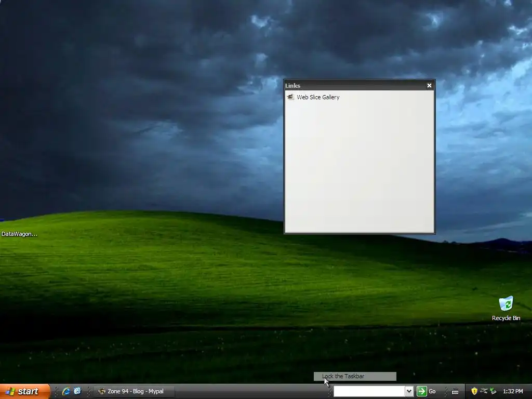This screenshot has height=399, width=532.
Task: Close the Links floating toolbar
Action: point(429,86)
